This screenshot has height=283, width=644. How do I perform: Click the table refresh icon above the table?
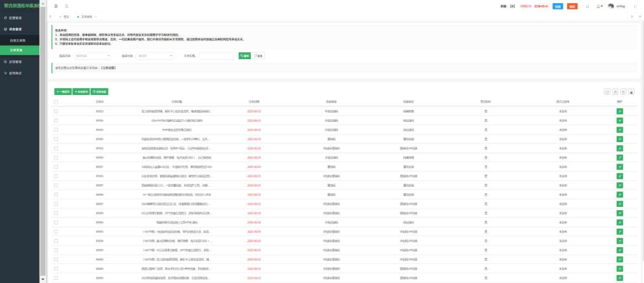pyautogui.click(x=607, y=91)
